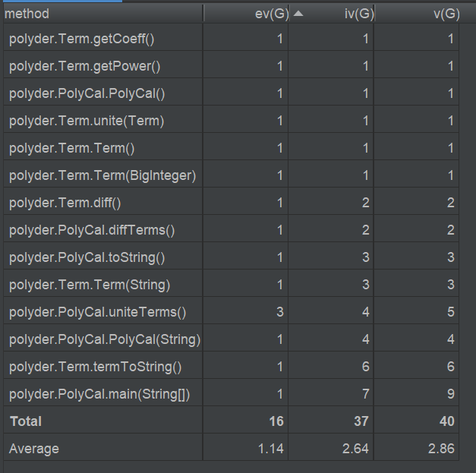Viewport: 476px width, 473px height.
Task: Select the polyder.PolyCal.diffTerms() row
Action: [x=231, y=230]
